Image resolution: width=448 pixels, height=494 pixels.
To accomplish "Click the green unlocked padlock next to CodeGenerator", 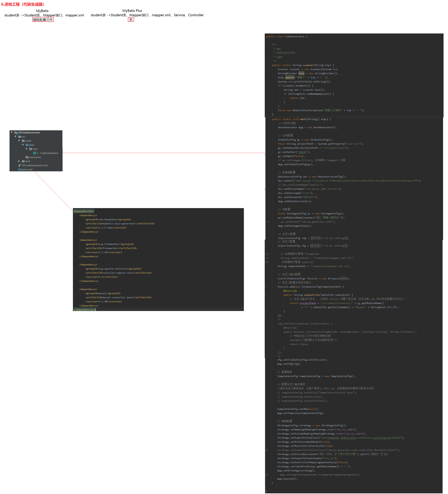I will [38, 153].
